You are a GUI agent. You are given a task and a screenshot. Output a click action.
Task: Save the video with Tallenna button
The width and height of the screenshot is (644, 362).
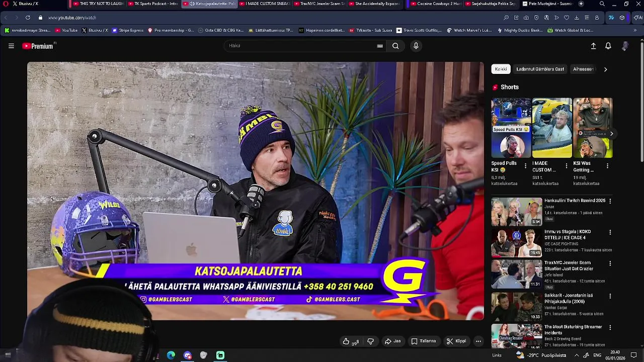(424, 341)
